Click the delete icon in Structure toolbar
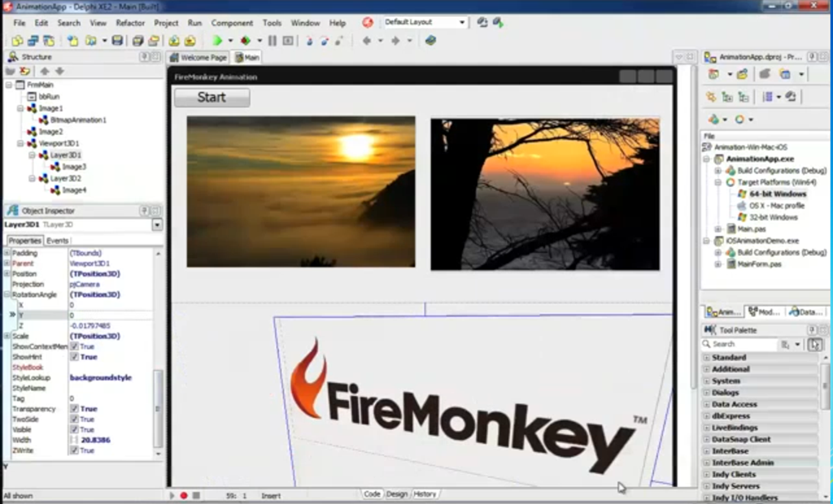833x504 pixels. [x=24, y=72]
